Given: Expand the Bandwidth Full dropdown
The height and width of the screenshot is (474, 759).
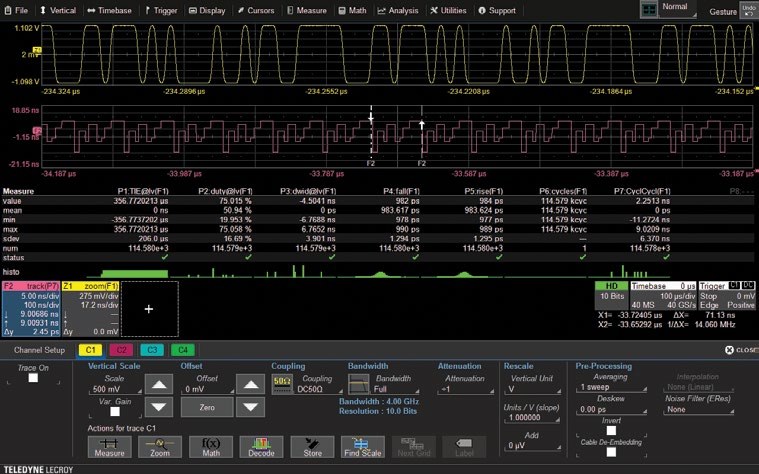Looking at the screenshot, I should [x=396, y=389].
